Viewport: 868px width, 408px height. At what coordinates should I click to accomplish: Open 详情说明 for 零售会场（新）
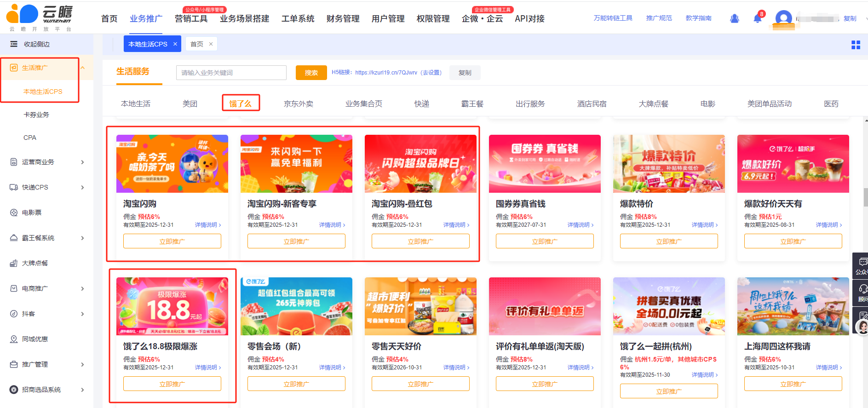pyautogui.click(x=332, y=368)
